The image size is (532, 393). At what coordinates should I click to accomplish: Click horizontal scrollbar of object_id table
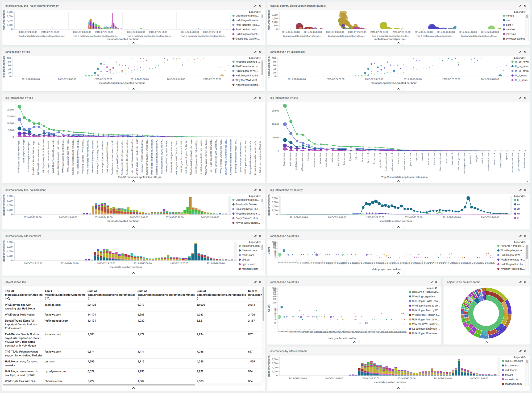click(99, 385)
